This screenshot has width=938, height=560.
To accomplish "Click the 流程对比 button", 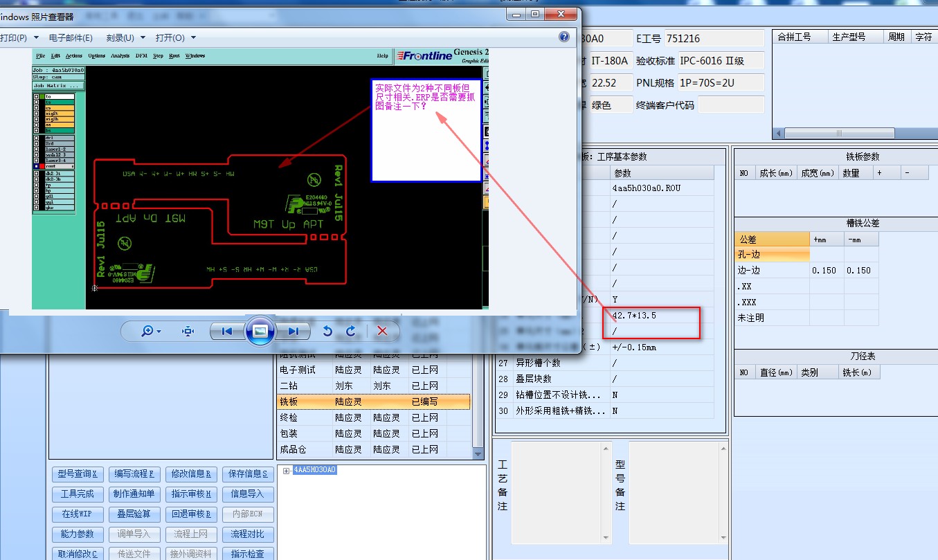I will [x=249, y=534].
